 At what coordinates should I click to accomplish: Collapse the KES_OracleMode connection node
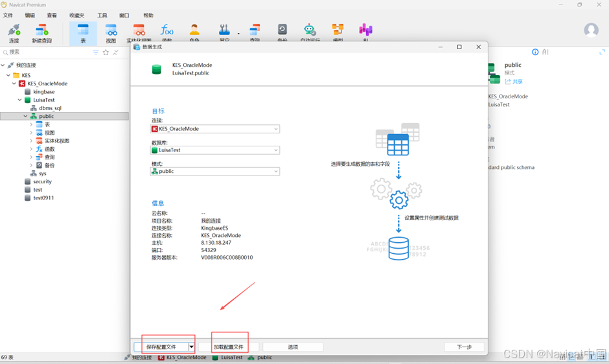pyautogui.click(x=14, y=84)
